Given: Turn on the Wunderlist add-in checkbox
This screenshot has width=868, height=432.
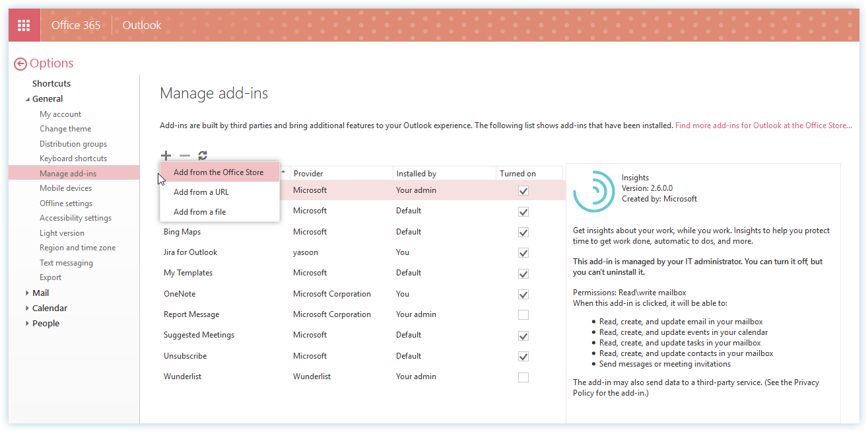Looking at the screenshot, I should (x=523, y=377).
